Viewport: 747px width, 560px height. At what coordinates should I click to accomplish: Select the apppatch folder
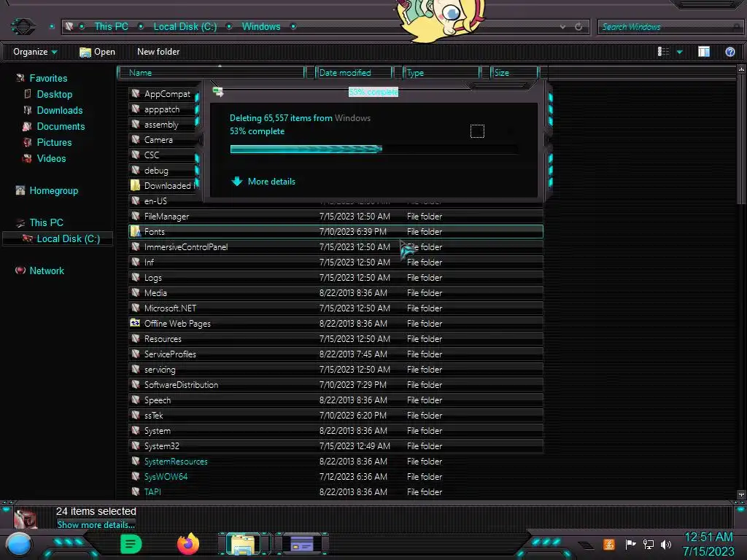163,109
